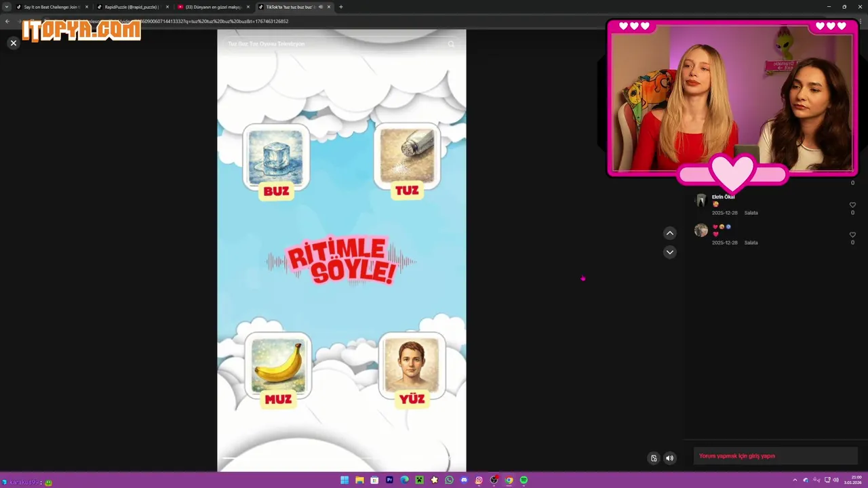Switch to the YouTube 'Dünyanın en güzel' tab
Image resolution: width=868 pixels, height=488 pixels.
[213, 7]
